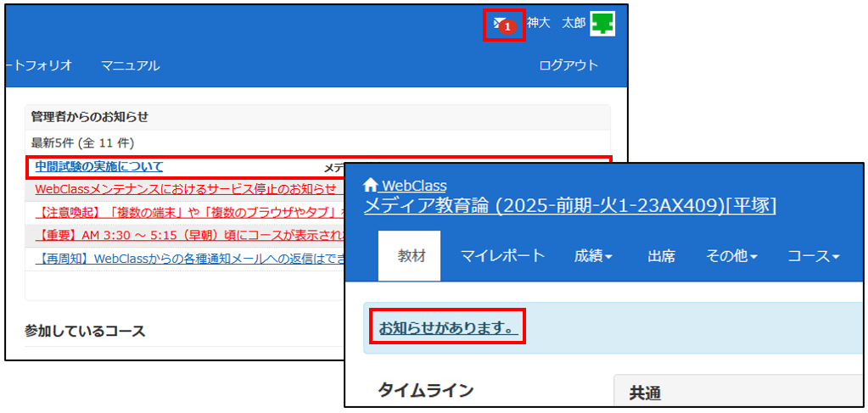868x413 pixels.
Task: Open the マニュアル menu item
Action: (x=130, y=65)
